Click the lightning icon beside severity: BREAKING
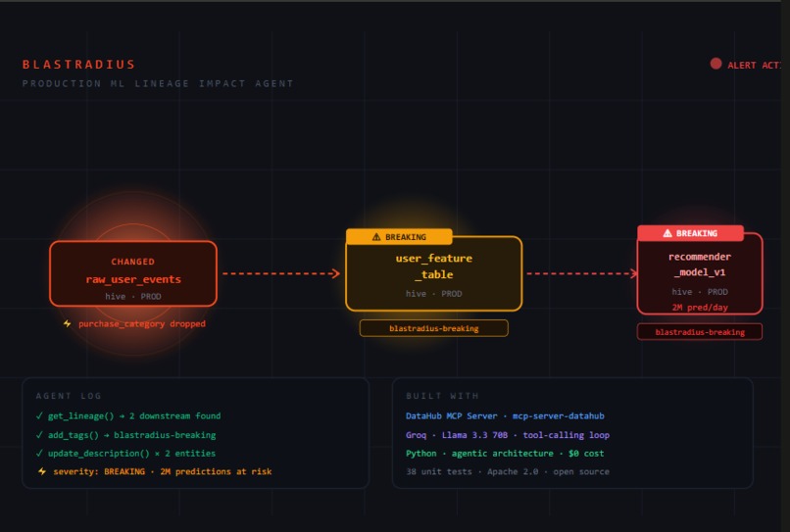This screenshot has height=532, width=790. click(x=42, y=471)
